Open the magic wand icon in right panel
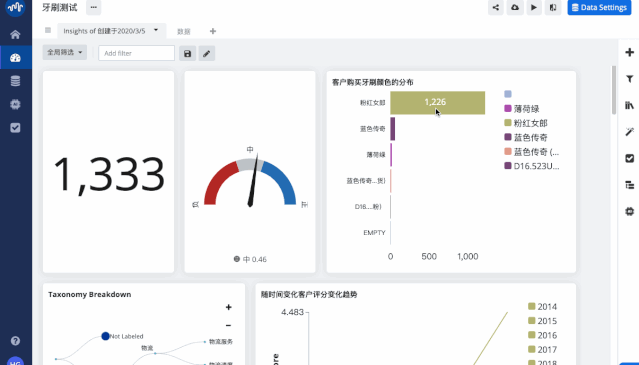 [629, 132]
